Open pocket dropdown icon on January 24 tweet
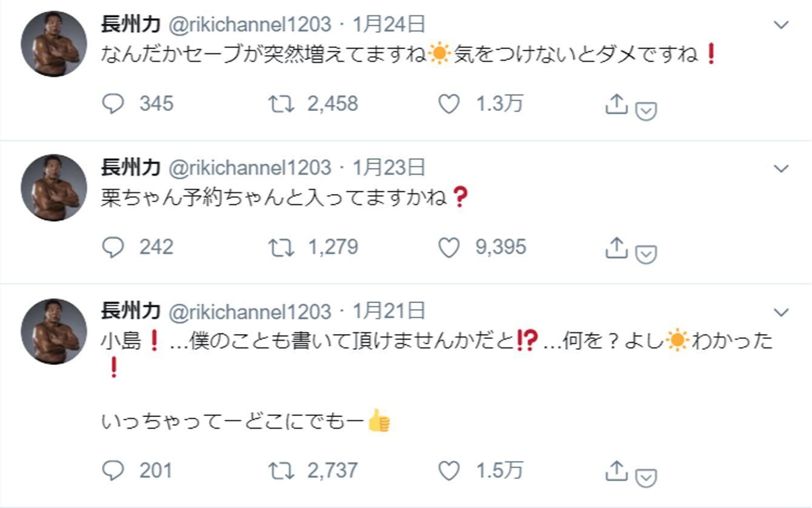The height and width of the screenshot is (508, 812). coord(647,111)
